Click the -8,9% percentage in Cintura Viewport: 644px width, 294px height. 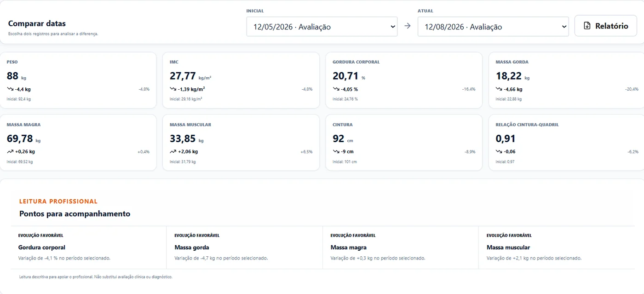click(x=470, y=151)
